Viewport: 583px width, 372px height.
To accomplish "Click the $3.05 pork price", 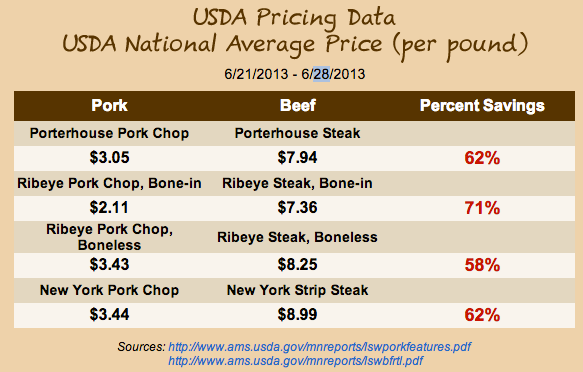I will pos(109,158).
